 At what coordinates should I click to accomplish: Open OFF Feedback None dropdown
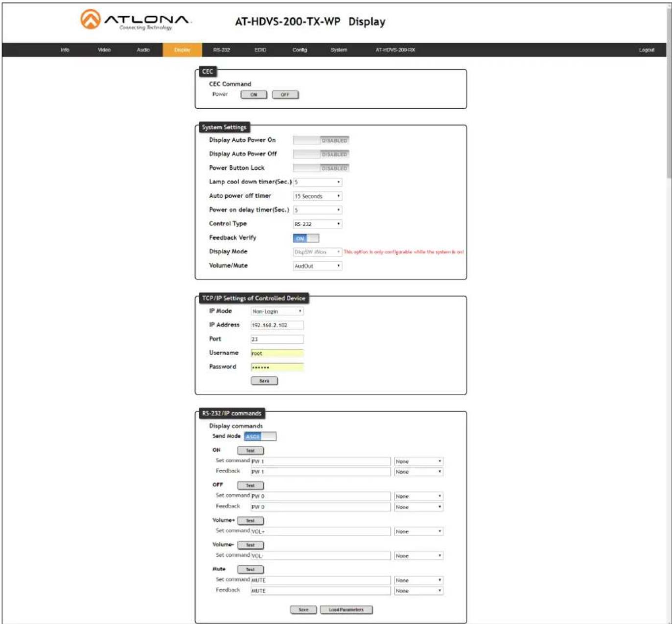[418, 507]
